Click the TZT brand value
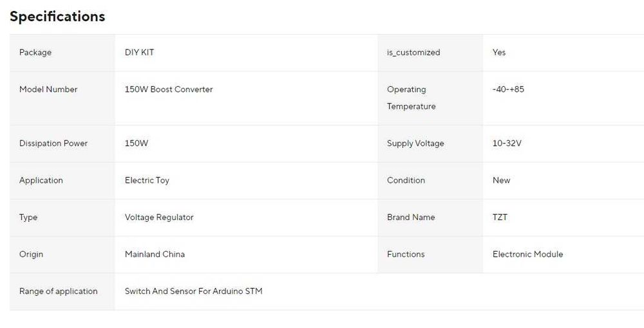 point(500,217)
